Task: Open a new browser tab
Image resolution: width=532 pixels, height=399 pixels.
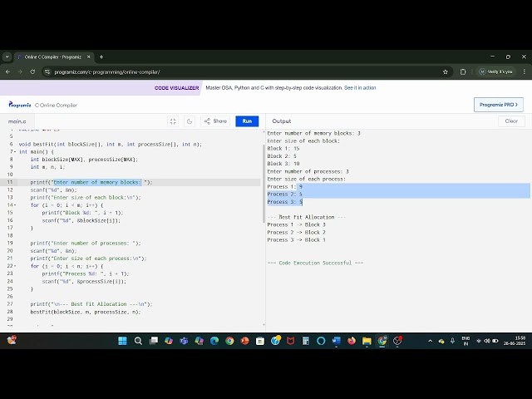Action: point(101,57)
